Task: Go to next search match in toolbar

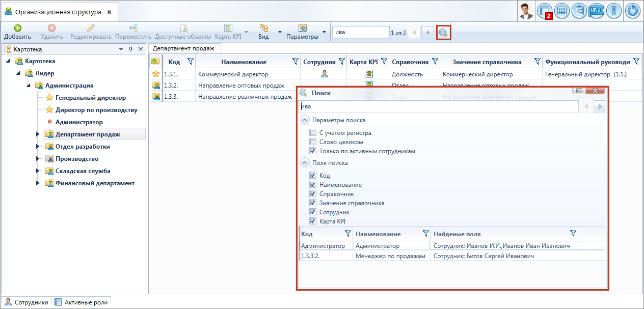Action: pos(428,33)
